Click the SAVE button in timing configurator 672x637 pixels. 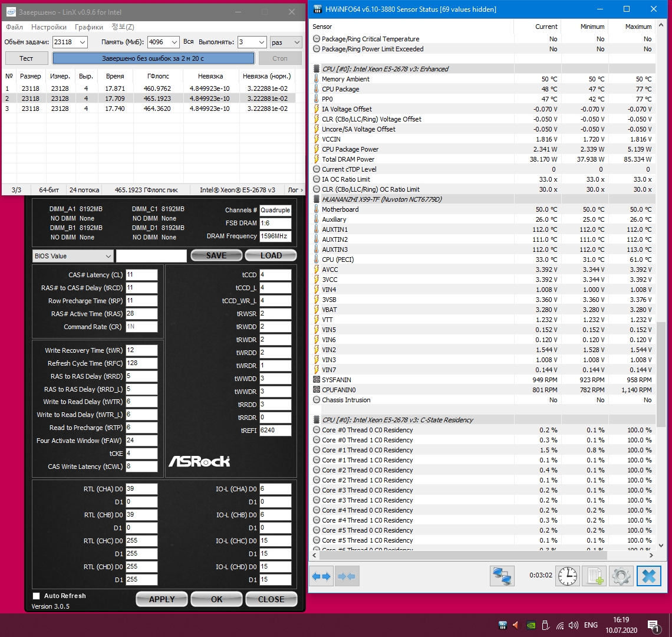pos(216,255)
